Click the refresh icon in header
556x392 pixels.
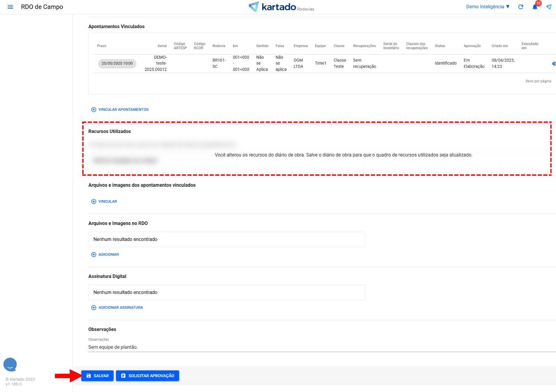521,7
